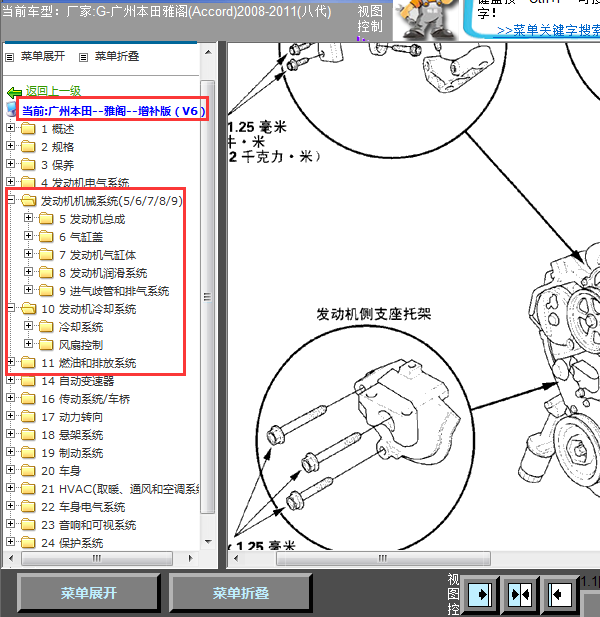Screen dimensions: 600x617
Task: Click folder icon for 冷却系统
Action: pos(46,327)
